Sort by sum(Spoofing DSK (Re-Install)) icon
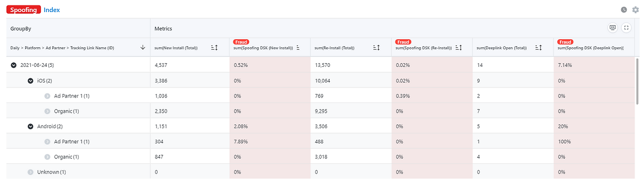644x181 pixels. point(459,48)
